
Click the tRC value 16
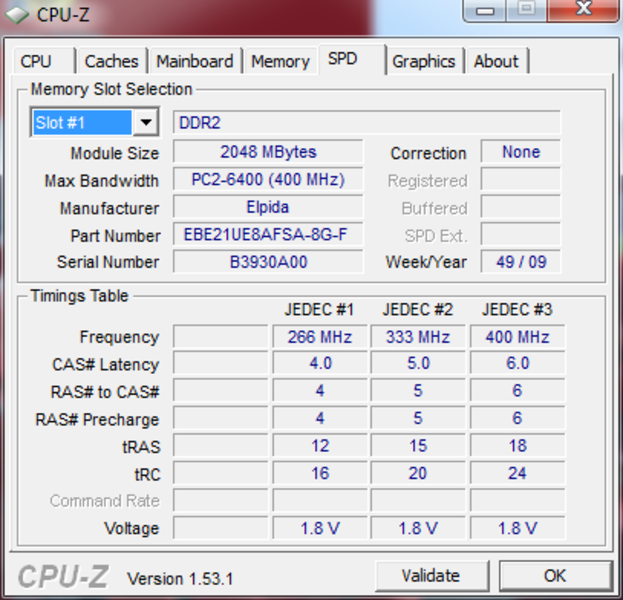coord(320,473)
